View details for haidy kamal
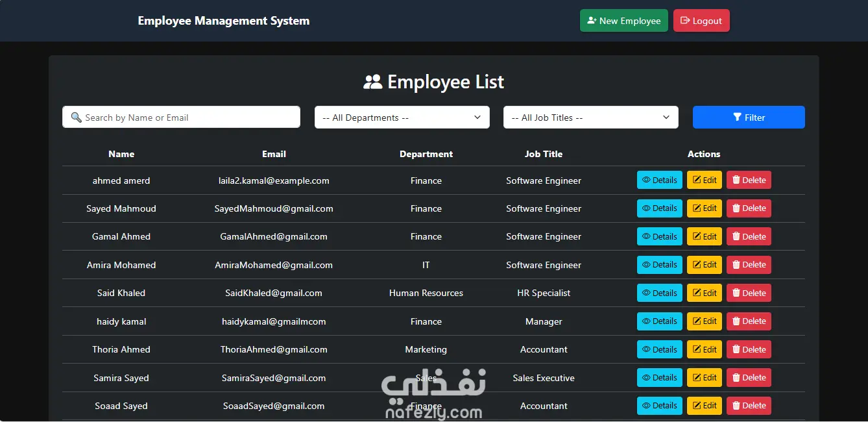The image size is (868, 422). click(660, 321)
